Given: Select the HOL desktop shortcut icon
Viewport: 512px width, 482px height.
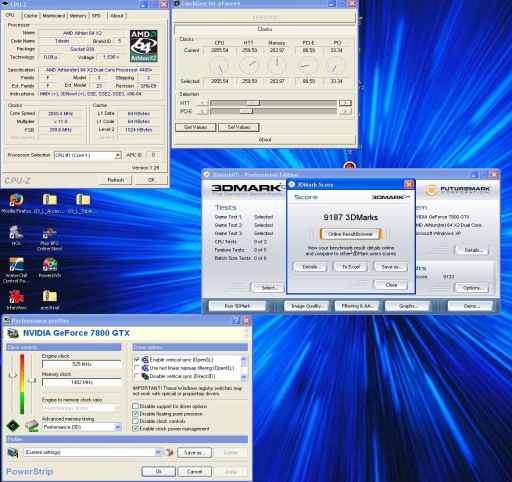Looking at the screenshot, I should pyautogui.click(x=16, y=232).
